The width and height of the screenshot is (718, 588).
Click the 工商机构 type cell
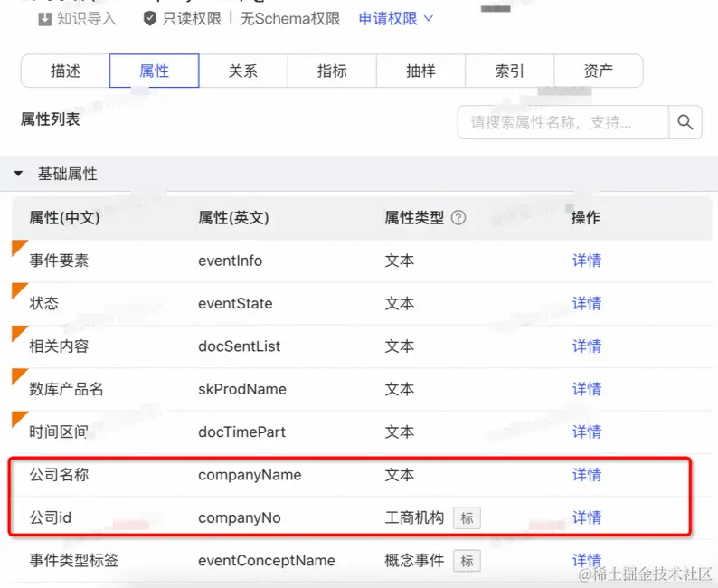coord(414,517)
